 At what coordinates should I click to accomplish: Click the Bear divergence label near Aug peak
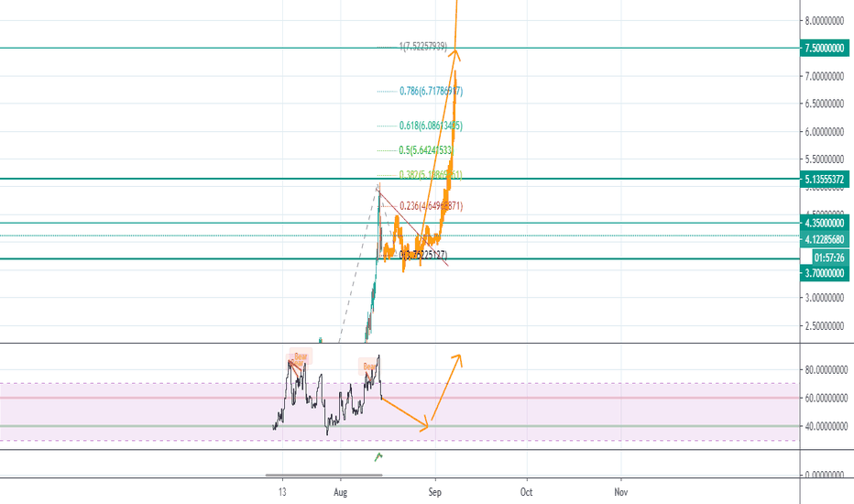[x=368, y=366]
